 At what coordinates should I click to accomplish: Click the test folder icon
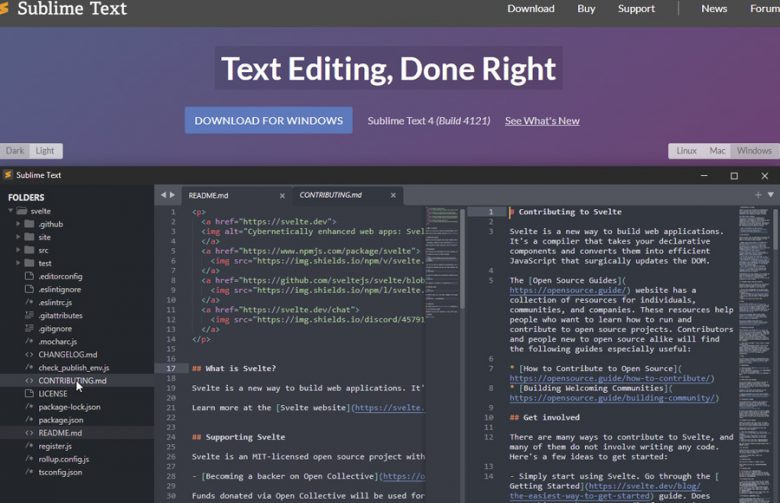pos(29,263)
